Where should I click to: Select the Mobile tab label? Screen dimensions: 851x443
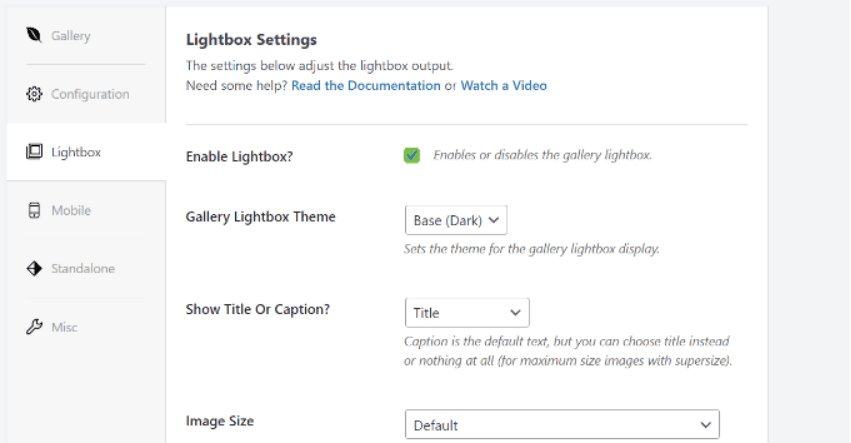[71, 210]
